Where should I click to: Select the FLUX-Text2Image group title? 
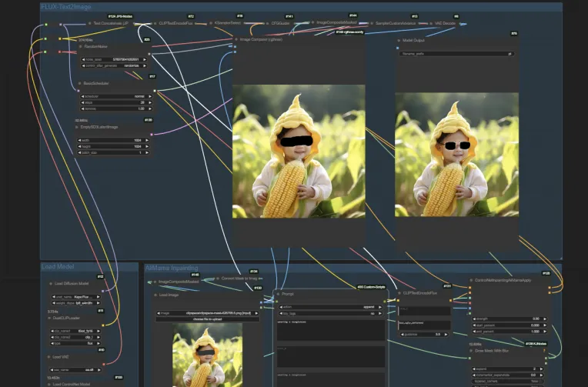(66, 7)
